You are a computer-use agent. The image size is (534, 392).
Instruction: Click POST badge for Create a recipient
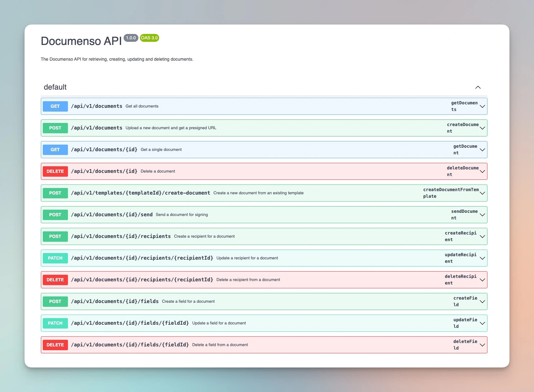(x=55, y=236)
